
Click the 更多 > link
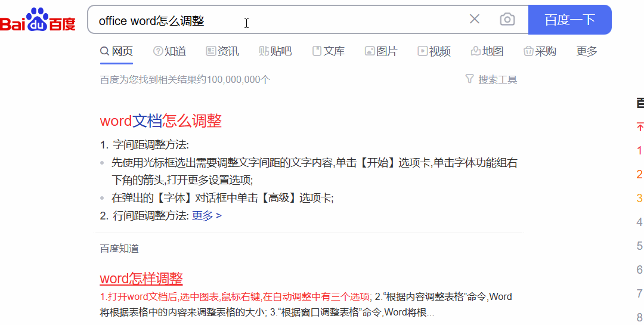206,216
